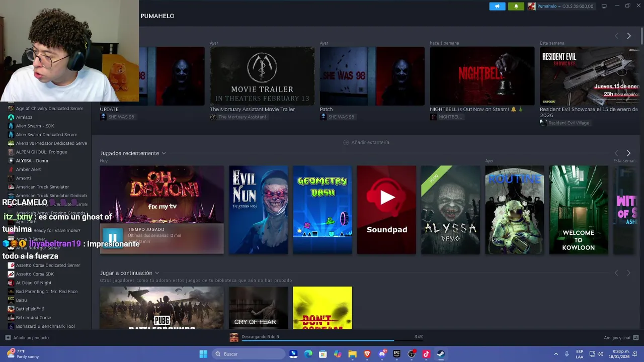
Task: Click the Pumahelo profile avatar
Action: (x=531, y=6)
